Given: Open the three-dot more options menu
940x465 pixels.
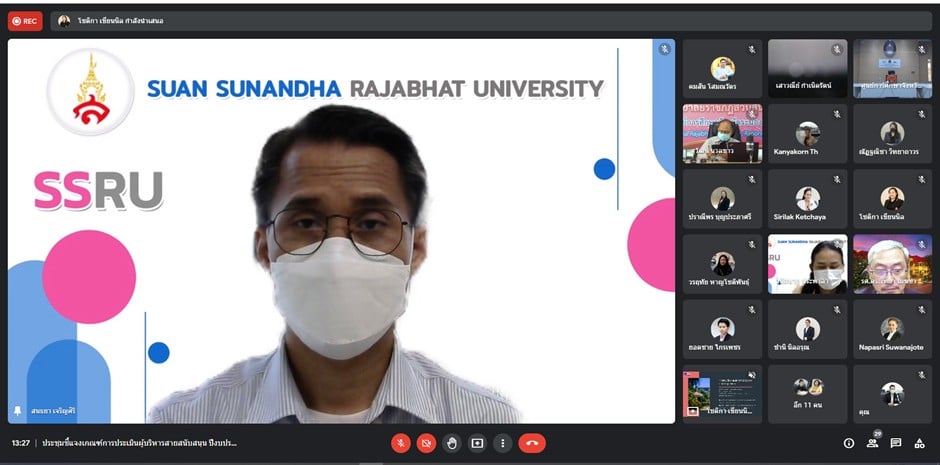Looking at the screenshot, I should [503, 443].
